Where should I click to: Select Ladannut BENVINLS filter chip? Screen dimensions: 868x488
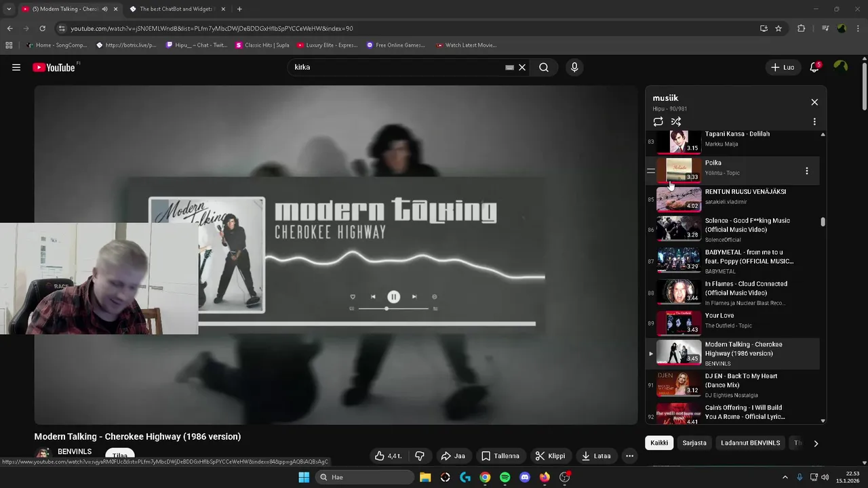pos(750,443)
